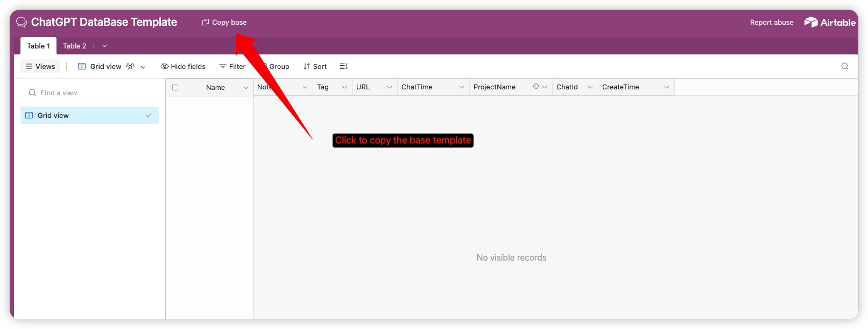The width and height of the screenshot is (868, 329).
Task: Switch to the Table 2 tab
Action: pyautogui.click(x=74, y=46)
